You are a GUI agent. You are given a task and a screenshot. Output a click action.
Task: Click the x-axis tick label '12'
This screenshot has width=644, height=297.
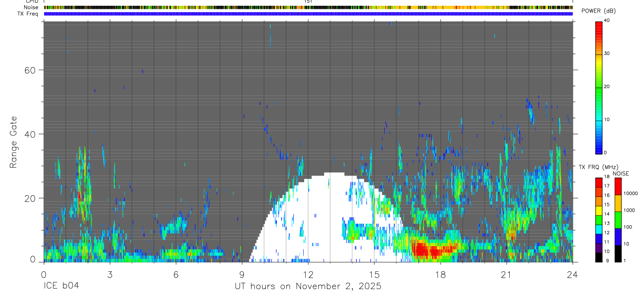click(308, 274)
